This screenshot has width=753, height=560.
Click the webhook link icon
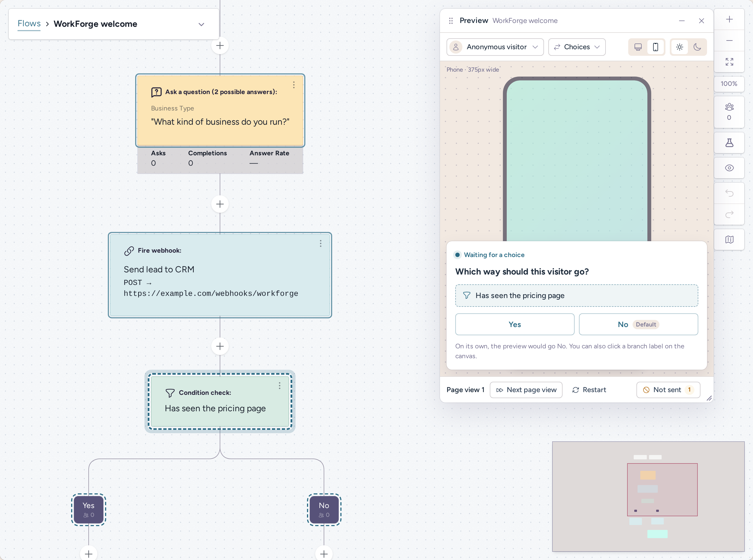[129, 251]
